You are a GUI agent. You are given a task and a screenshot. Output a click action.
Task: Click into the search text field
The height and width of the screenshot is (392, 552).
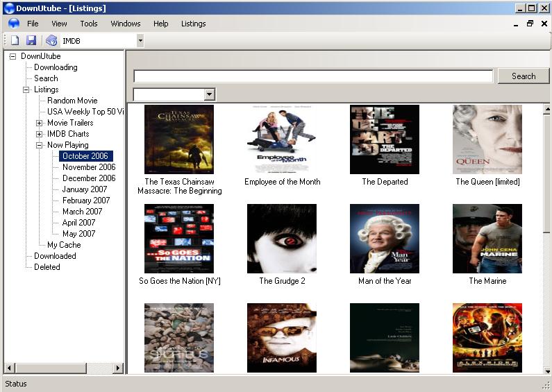(x=313, y=76)
